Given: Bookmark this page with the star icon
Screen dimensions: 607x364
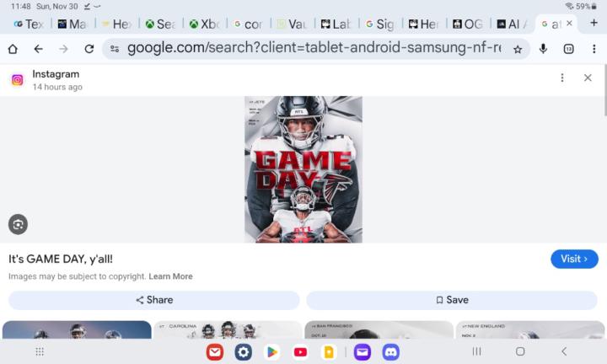Looking at the screenshot, I should coord(518,49).
